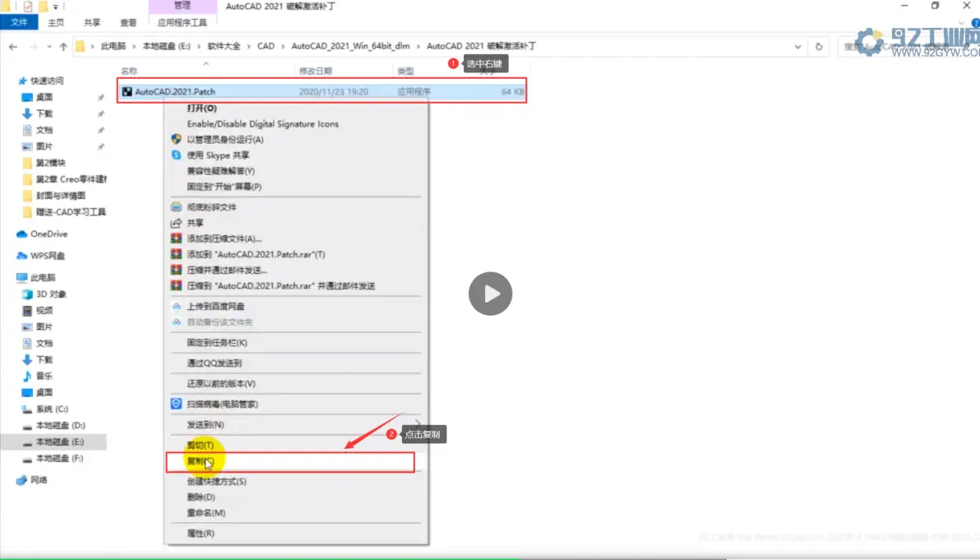Screen dimensions: 980x560
Task: Run as administrator via 以管理员身份运行(A)
Action: [x=225, y=139]
